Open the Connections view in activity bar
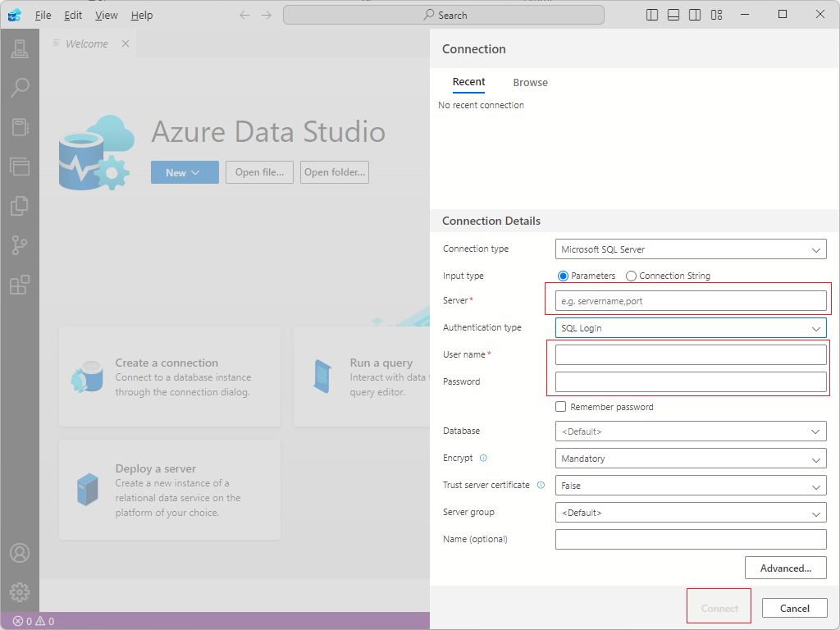The image size is (840, 630). point(20,48)
